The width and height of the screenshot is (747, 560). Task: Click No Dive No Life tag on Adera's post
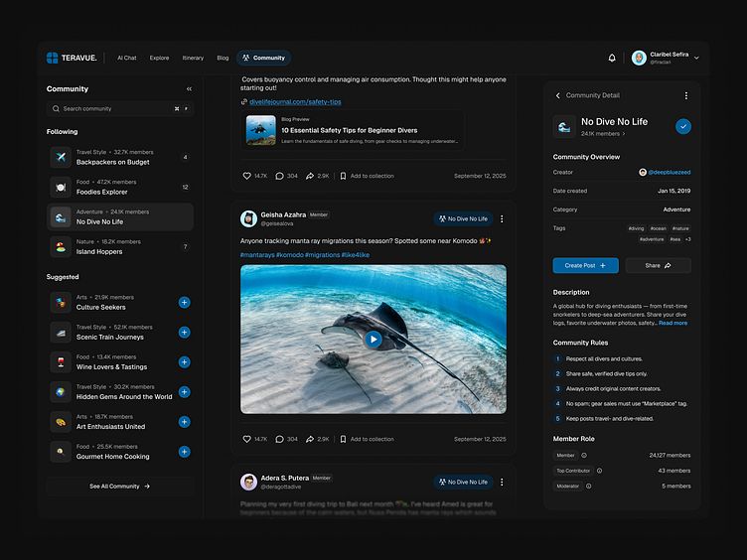[x=464, y=482]
